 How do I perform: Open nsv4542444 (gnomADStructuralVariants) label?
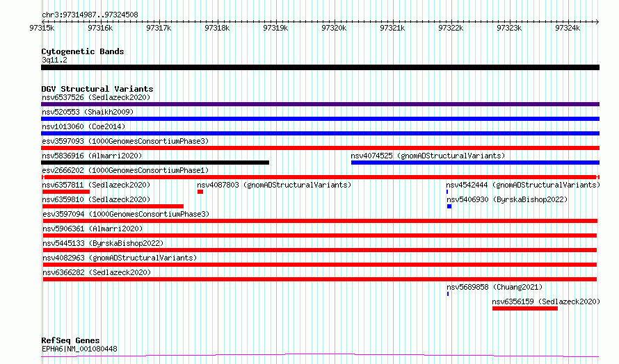click(x=523, y=185)
